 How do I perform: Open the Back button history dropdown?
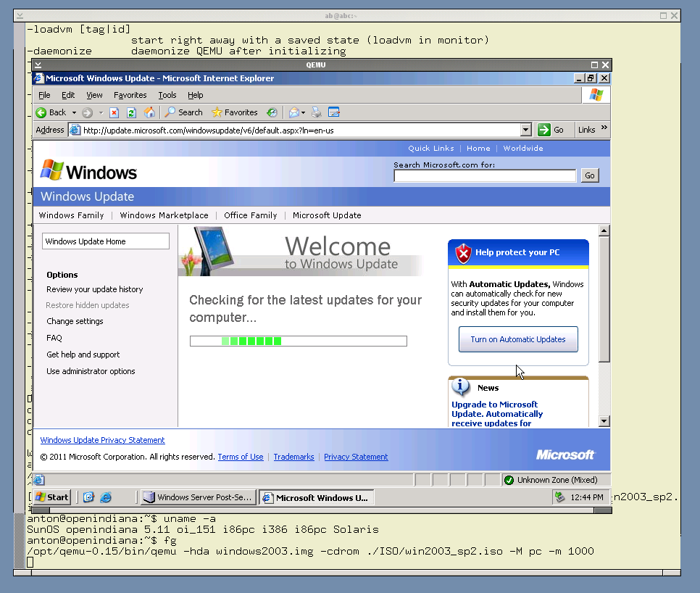click(72, 113)
